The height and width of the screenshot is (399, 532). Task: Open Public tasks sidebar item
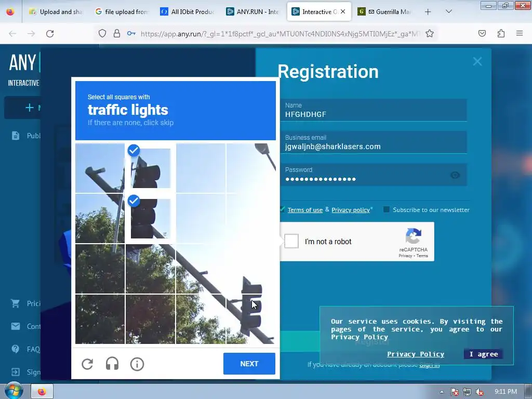(x=26, y=136)
